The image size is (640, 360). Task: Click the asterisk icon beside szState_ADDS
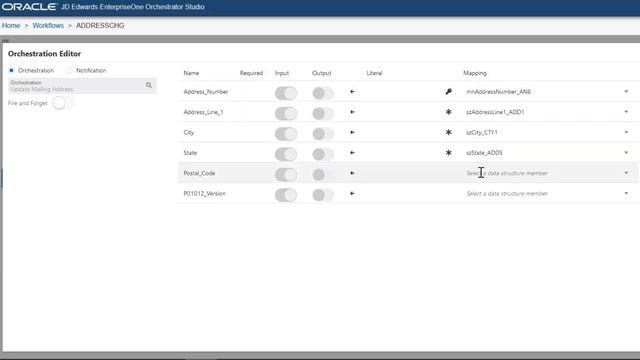449,153
